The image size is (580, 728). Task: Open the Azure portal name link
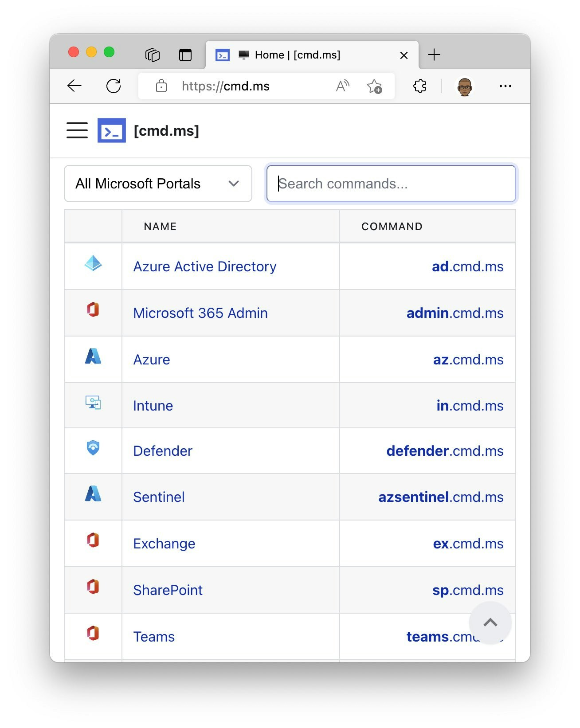point(152,360)
